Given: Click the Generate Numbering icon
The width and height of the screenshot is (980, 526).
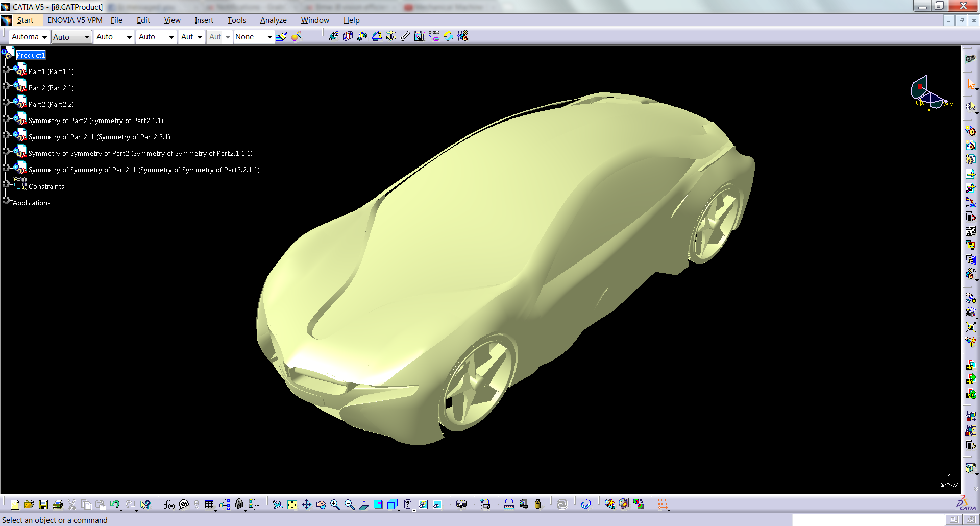Looking at the screenshot, I should pyautogui.click(x=971, y=231).
